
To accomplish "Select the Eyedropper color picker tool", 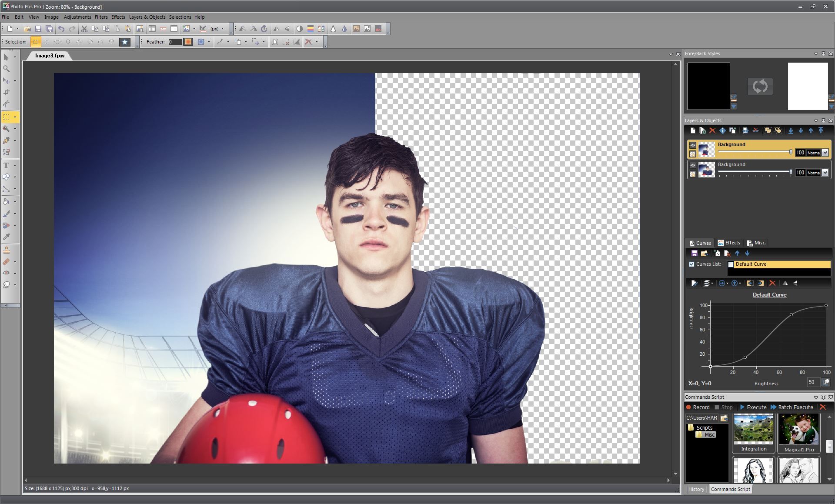I will tap(7, 237).
